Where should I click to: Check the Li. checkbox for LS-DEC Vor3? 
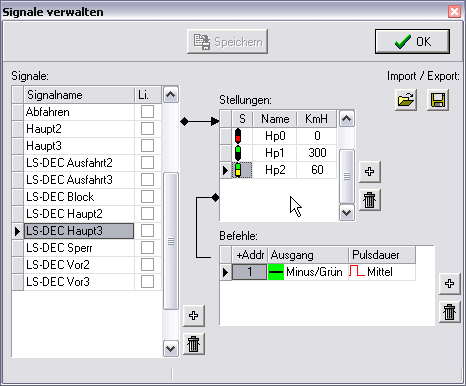tap(147, 282)
